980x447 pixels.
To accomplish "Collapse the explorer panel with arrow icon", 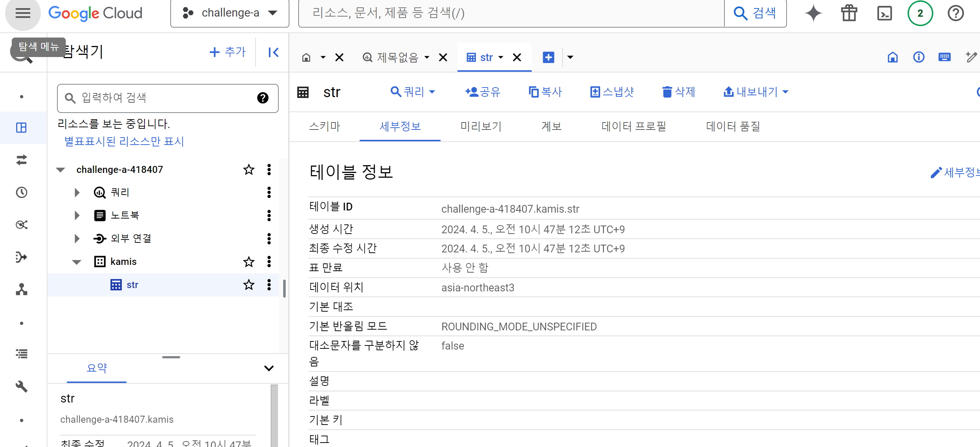I will point(273,52).
